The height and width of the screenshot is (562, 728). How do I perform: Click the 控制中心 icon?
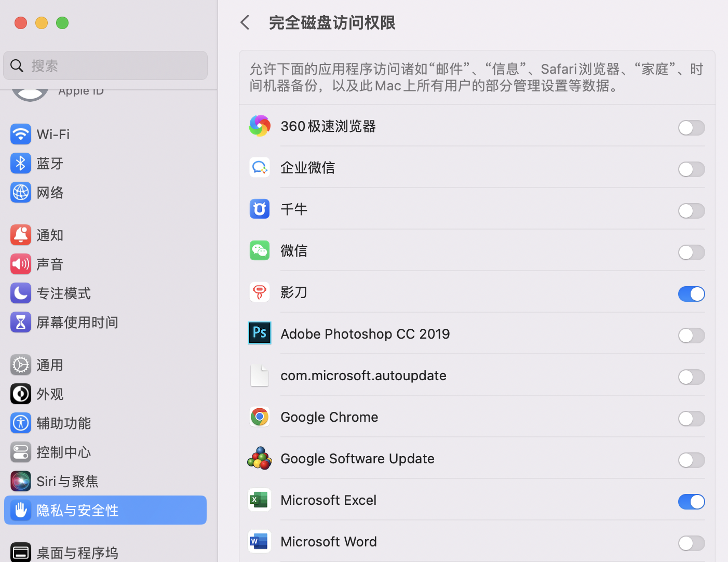[x=21, y=452]
